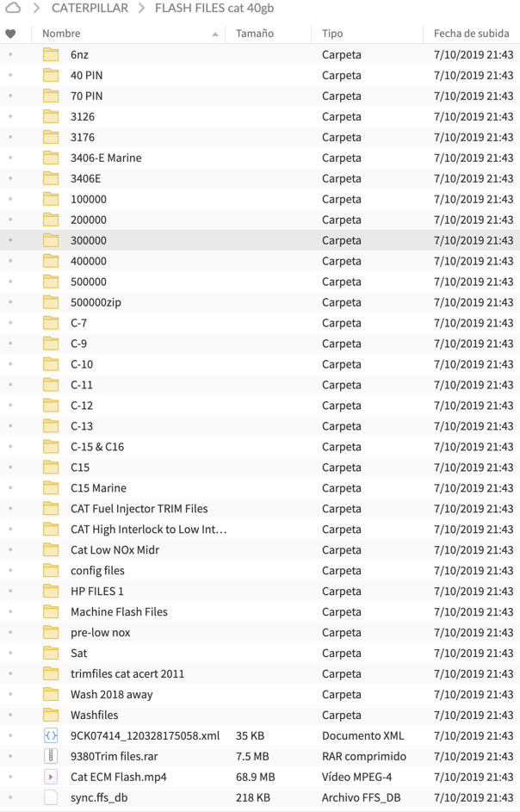This screenshot has height=812, width=520.
Task: Sort by the Tipo column header
Action: tap(332, 33)
